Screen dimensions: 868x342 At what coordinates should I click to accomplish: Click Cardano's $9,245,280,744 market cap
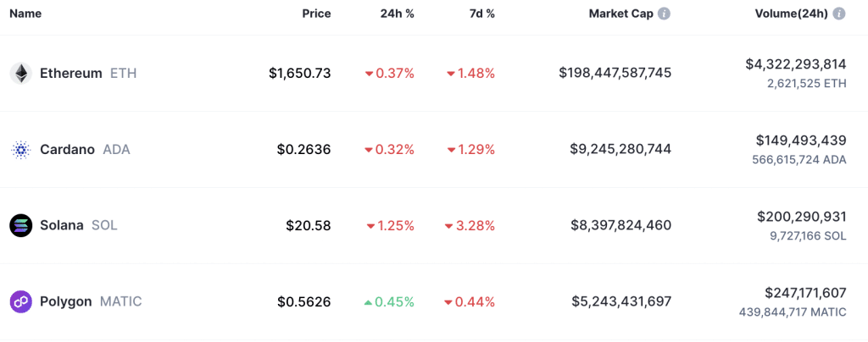click(620, 150)
